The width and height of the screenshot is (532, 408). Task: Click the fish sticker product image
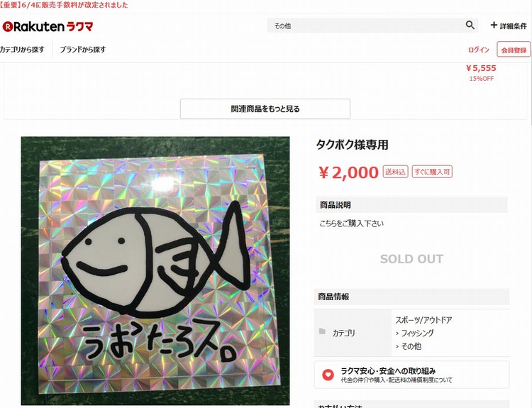pos(155,270)
